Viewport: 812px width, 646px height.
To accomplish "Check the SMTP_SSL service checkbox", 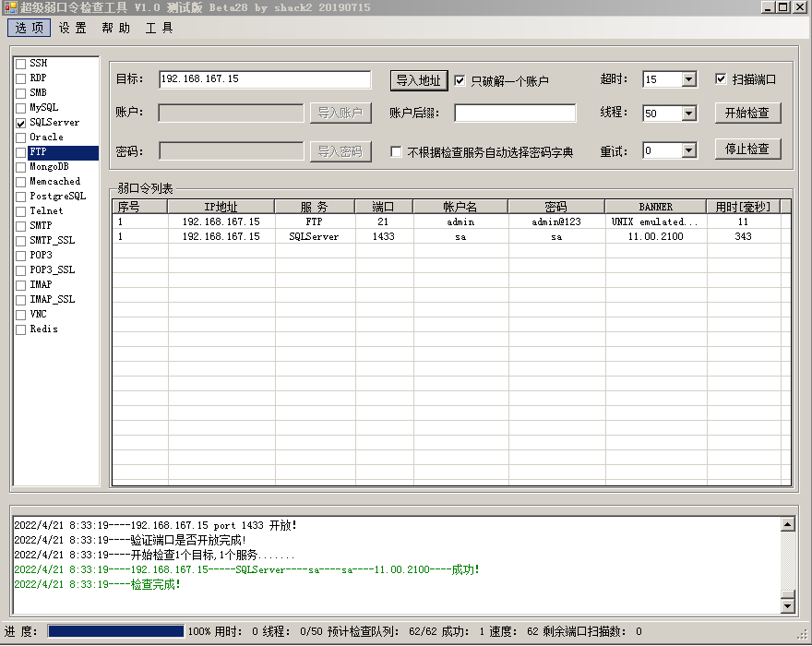I will pyautogui.click(x=20, y=241).
